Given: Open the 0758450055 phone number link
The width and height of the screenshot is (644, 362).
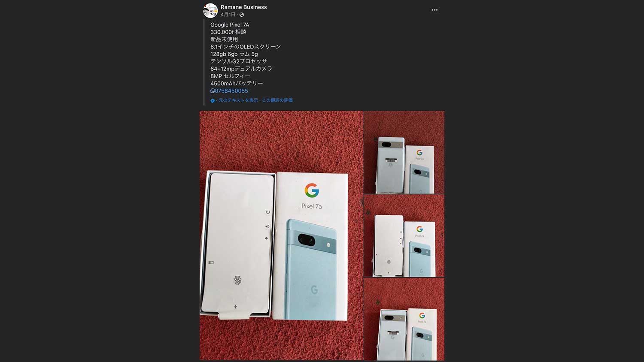Looking at the screenshot, I should tap(231, 91).
